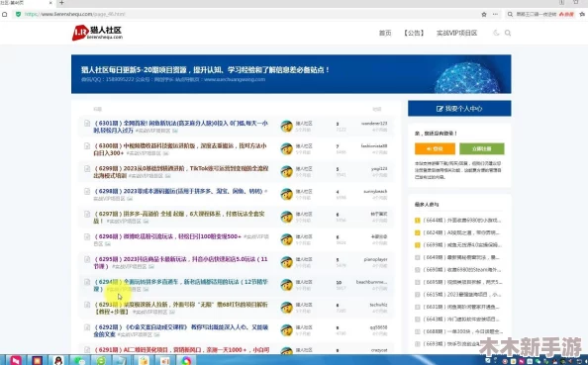Click the author avatar on 6295期 row
588x365 pixels.
(x=286, y=262)
